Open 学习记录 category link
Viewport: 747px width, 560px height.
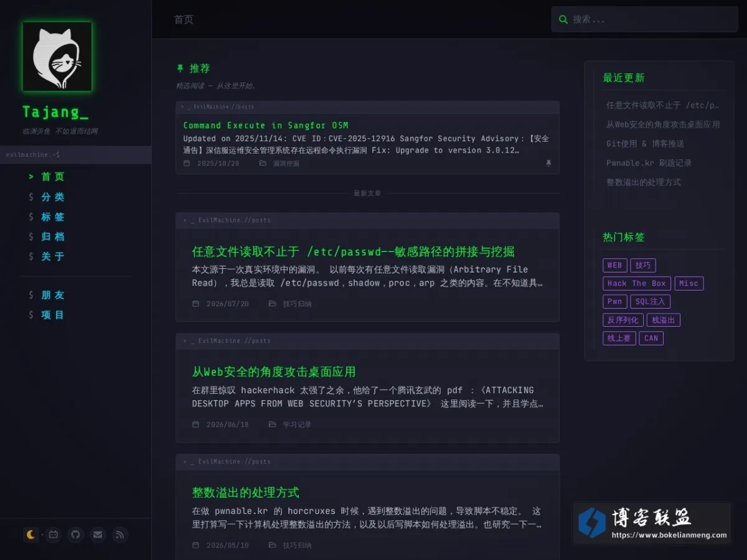coord(297,424)
